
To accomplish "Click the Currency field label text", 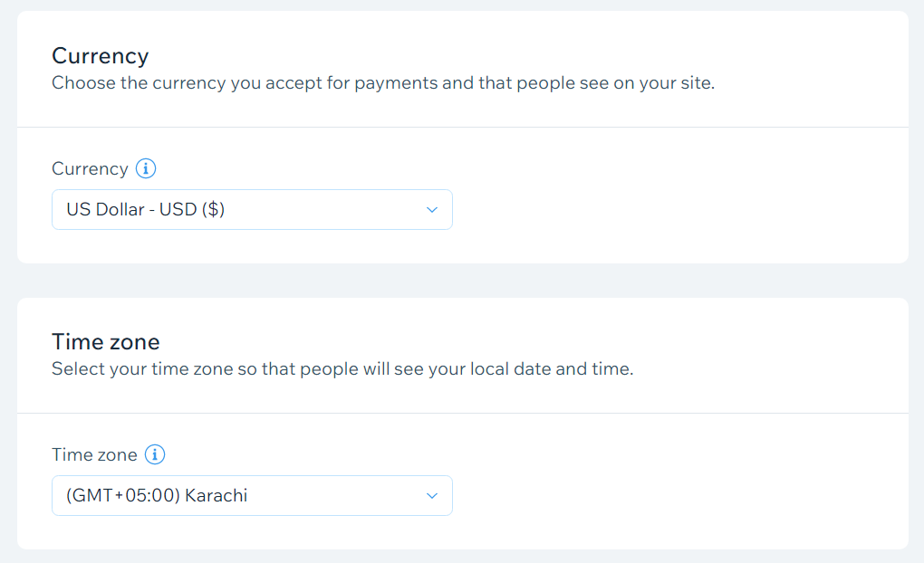I will point(90,169).
